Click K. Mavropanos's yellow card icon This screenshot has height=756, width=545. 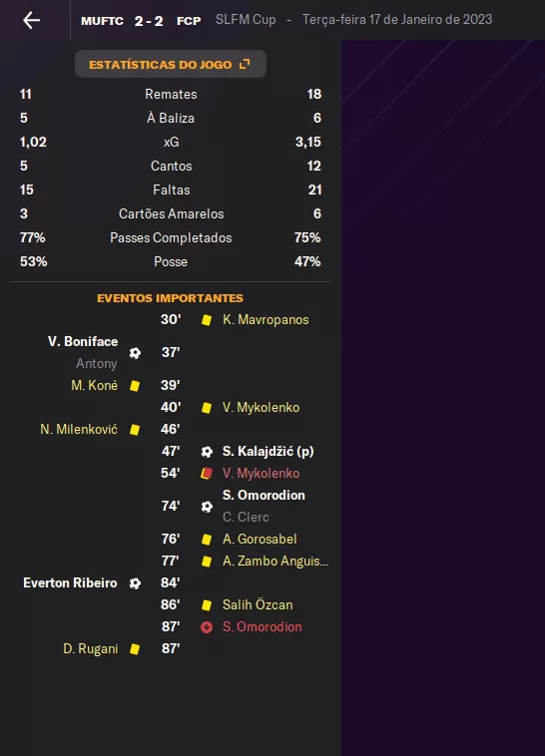pos(207,320)
